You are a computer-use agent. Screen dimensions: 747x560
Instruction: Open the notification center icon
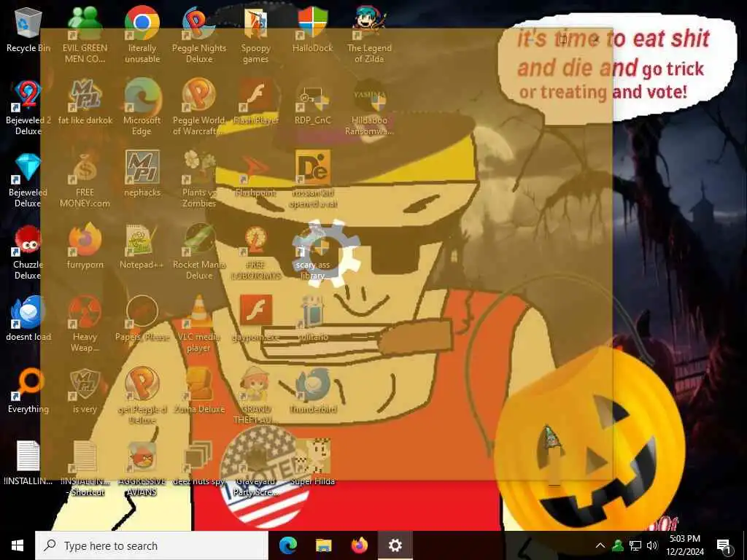point(724,545)
